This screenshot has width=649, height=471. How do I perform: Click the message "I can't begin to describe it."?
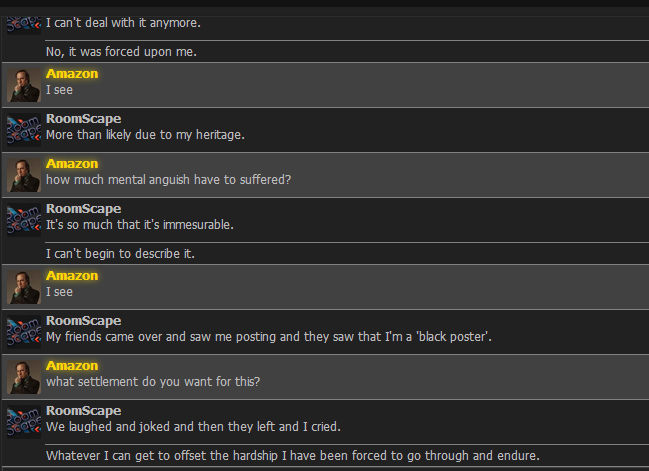(120, 253)
